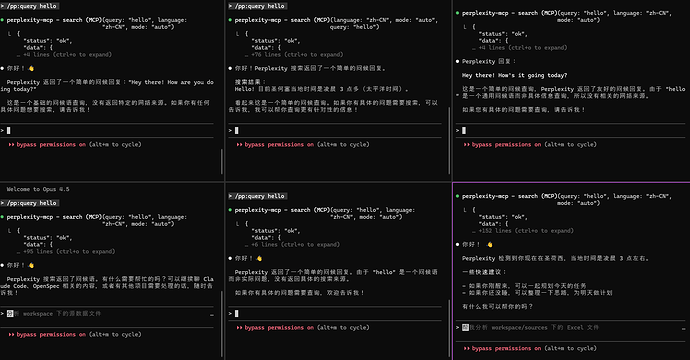Click the top-left pane scrollbar

(x=222, y=162)
